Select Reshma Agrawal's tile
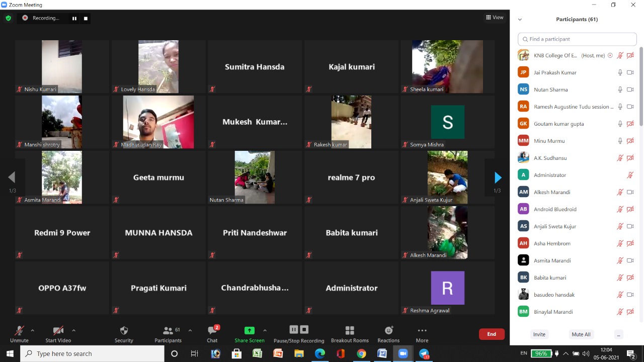The width and height of the screenshot is (644, 362). pos(447,288)
